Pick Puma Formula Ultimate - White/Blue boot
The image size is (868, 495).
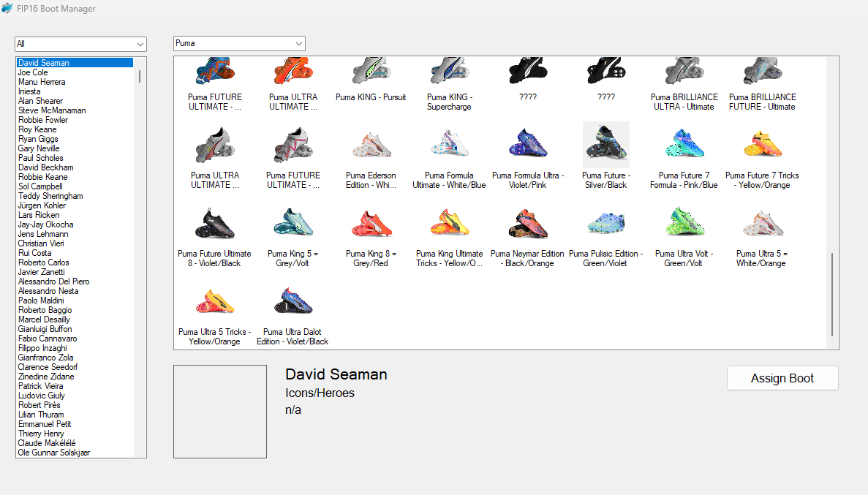point(449,144)
